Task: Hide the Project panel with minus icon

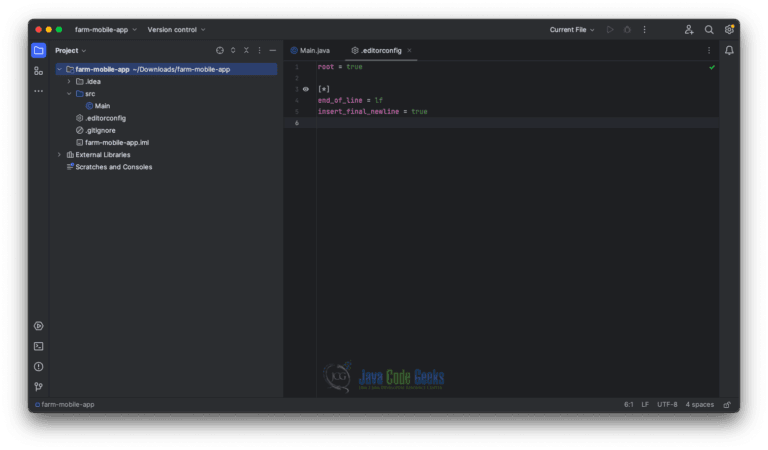Action: (x=273, y=50)
